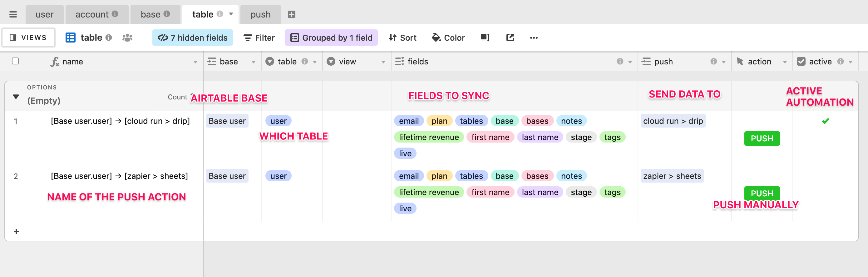This screenshot has width=868, height=277.
Task: Click 'plan' tag in row 2
Action: 439,176
